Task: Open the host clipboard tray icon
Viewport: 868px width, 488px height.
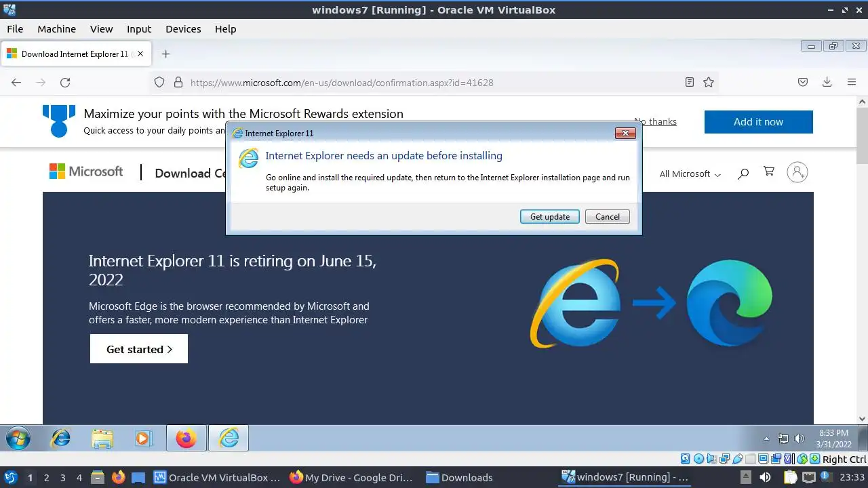Action: pos(791,477)
